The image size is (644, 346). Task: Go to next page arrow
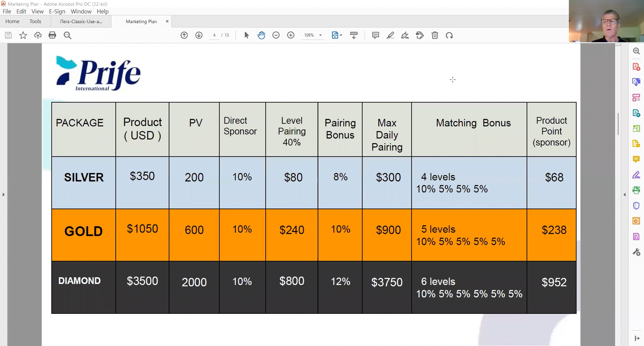click(199, 35)
